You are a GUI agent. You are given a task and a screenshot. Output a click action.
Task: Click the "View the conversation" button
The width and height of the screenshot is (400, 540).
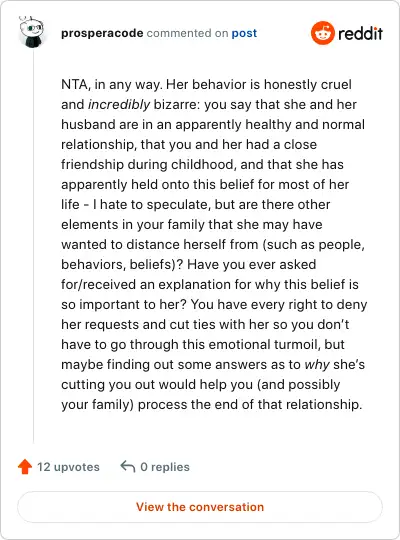point(200,507)
